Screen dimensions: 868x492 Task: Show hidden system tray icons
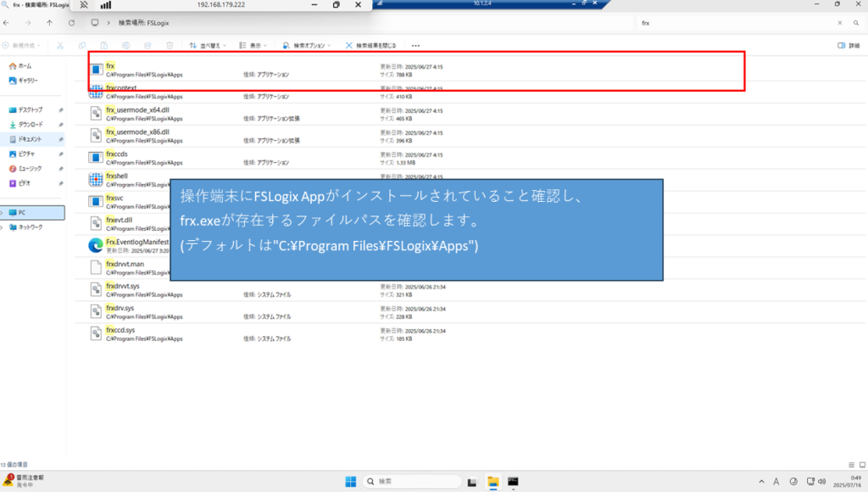point(762,482)
